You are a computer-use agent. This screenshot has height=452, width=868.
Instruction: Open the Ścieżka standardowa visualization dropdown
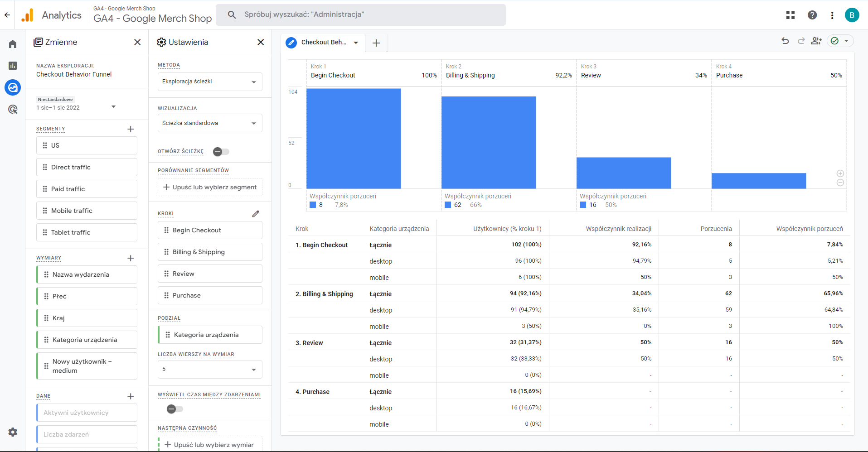[x=209, y=123]
